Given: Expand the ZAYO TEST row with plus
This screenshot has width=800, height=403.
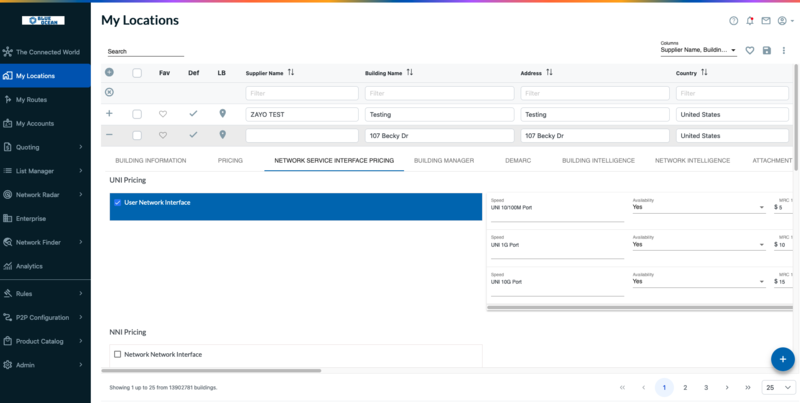Looking at the screenshot, I should (109, 114).
